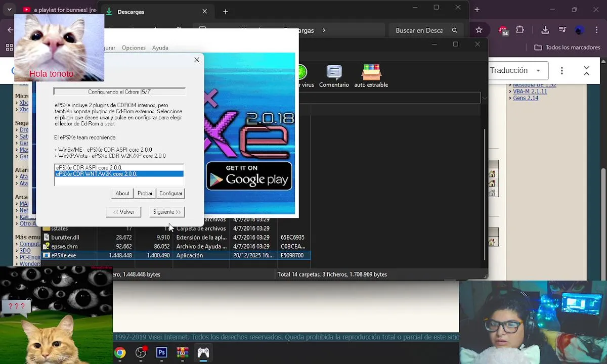Open WinRAR from the taskbar

point(183,353)
